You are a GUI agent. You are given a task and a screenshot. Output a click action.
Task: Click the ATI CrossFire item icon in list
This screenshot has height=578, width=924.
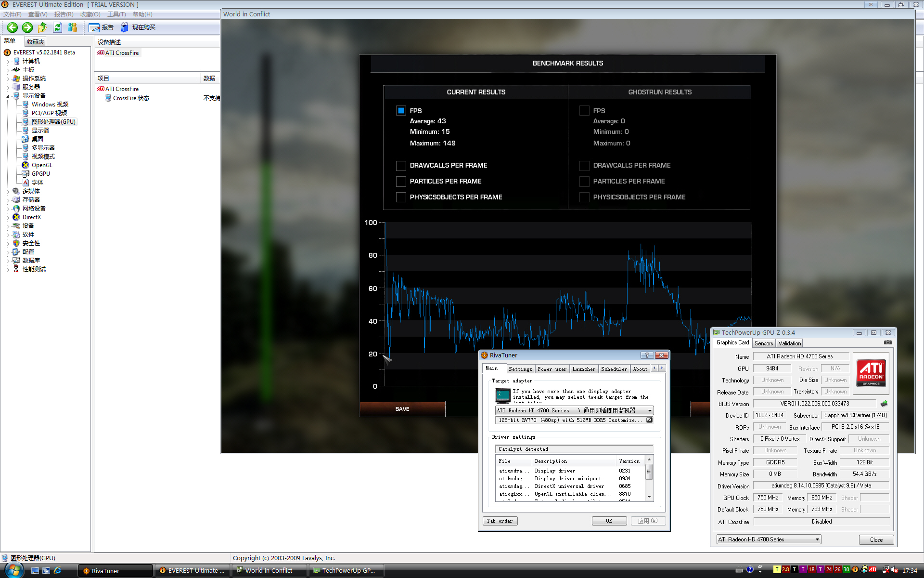coord(101,89)
